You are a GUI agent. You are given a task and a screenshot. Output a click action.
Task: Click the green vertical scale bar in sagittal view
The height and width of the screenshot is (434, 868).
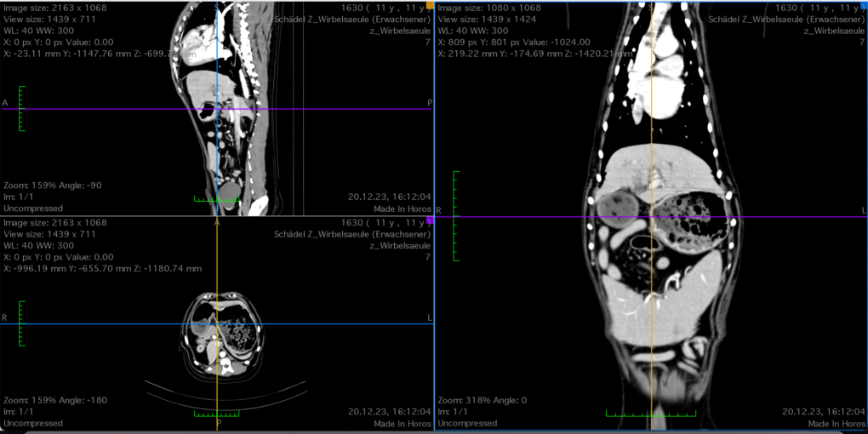20,108
